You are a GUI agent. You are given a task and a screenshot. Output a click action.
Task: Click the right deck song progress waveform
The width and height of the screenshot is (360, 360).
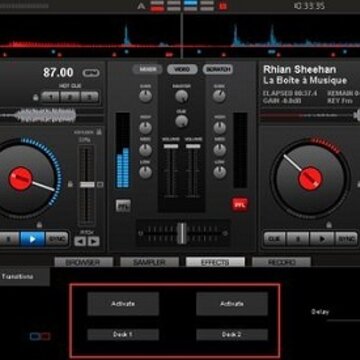tap(310, 115)
